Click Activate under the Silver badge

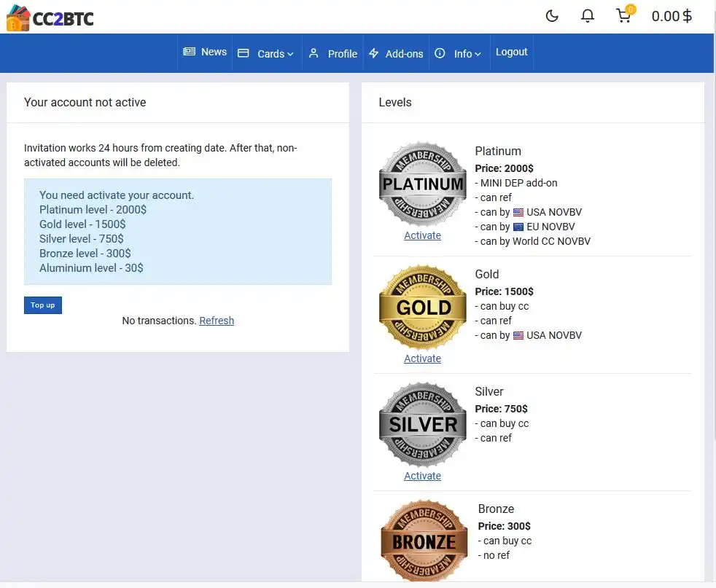pyautogui.click(x=422, y=476)
